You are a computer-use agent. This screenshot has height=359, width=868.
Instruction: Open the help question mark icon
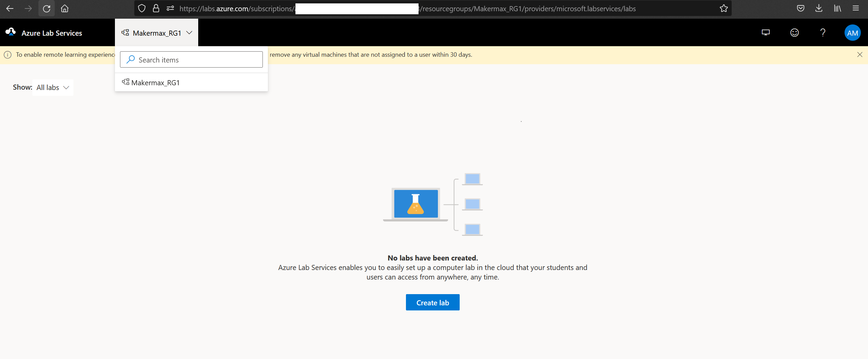[x=823, y=33]
